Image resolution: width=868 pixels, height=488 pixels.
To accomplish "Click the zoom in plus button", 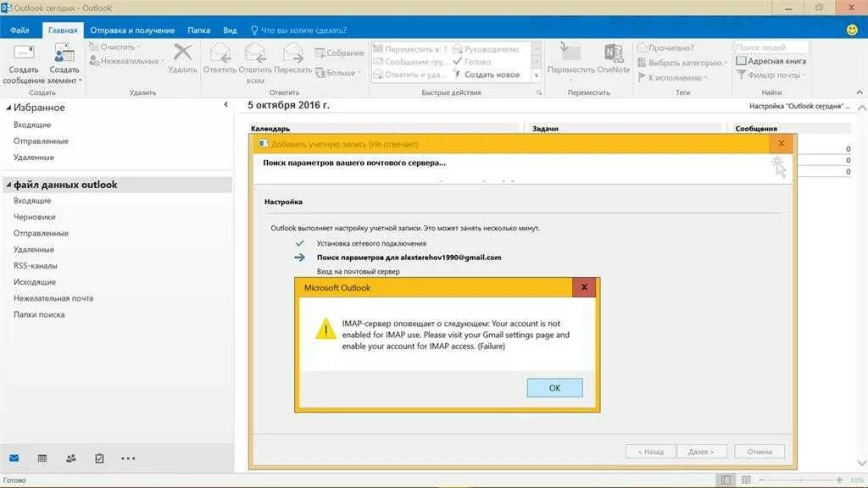I will coord(839,480).
